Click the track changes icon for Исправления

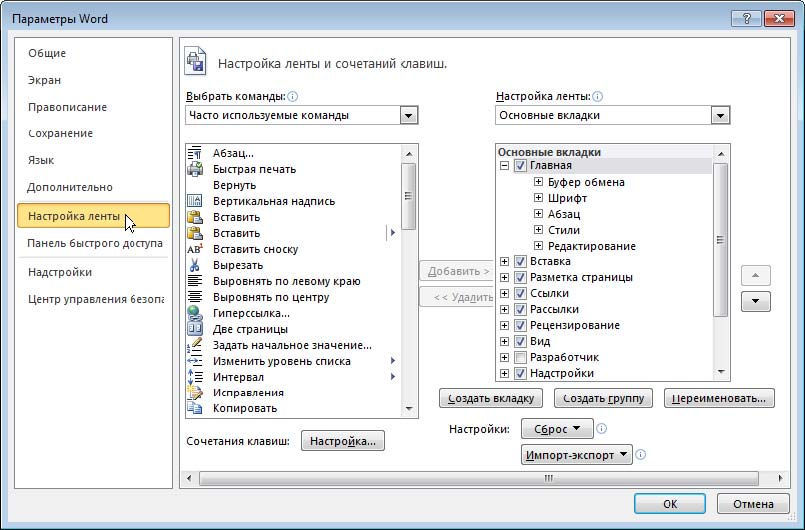pyautogui.click(x=195, y=392)
